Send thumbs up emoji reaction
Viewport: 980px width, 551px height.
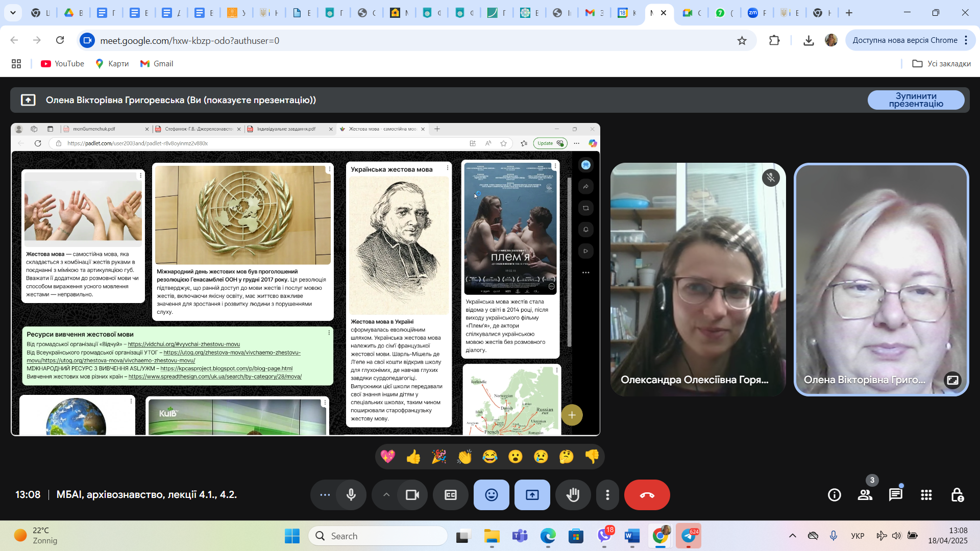pyautogui.click(x=413, y=457)
